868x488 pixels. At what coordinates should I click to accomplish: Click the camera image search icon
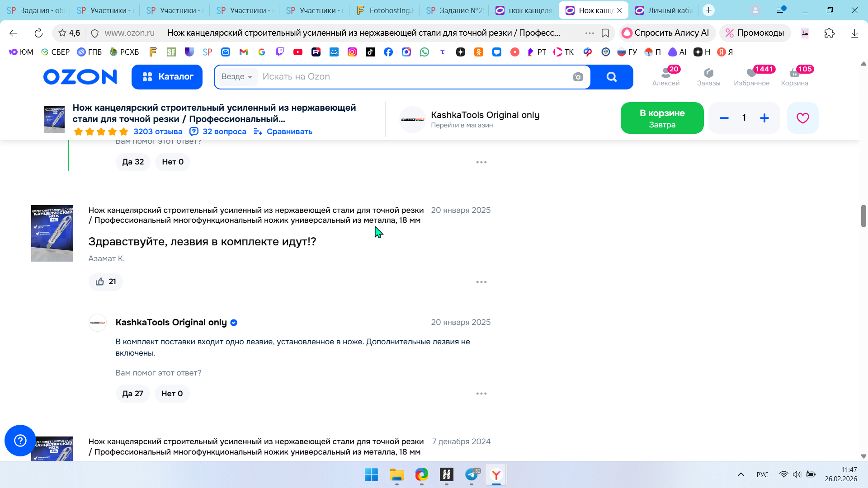pyautogui.click(x=578, y=77)
